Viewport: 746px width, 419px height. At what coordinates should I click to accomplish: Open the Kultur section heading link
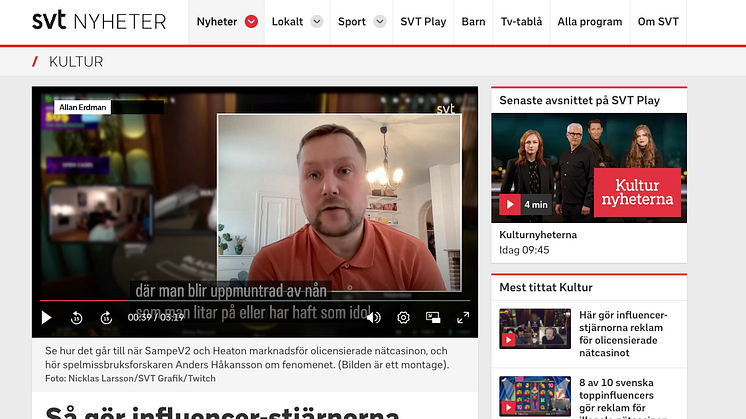pos(76,62)
